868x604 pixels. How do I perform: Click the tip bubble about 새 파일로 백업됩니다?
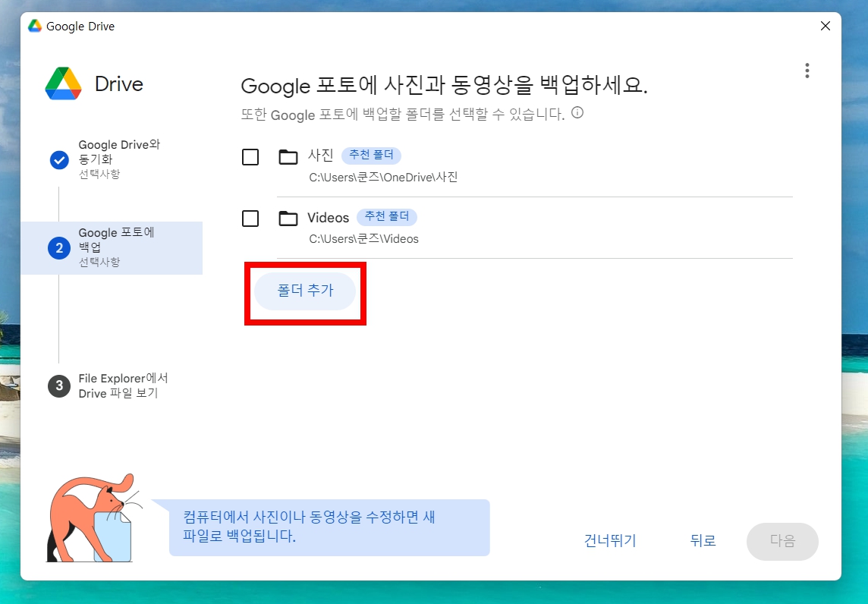pyautogui.click(x=329, y=527)
